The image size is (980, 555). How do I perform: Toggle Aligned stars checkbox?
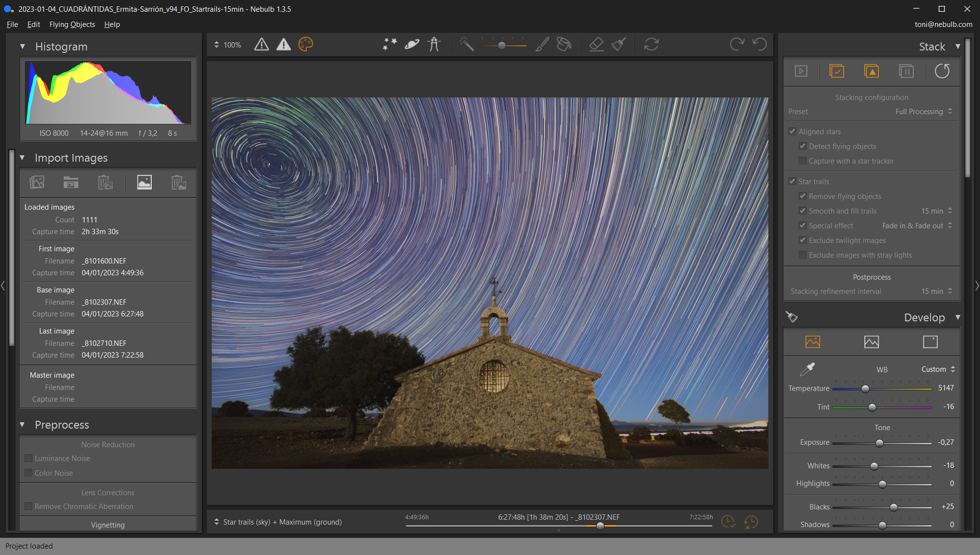coord(792,131)
